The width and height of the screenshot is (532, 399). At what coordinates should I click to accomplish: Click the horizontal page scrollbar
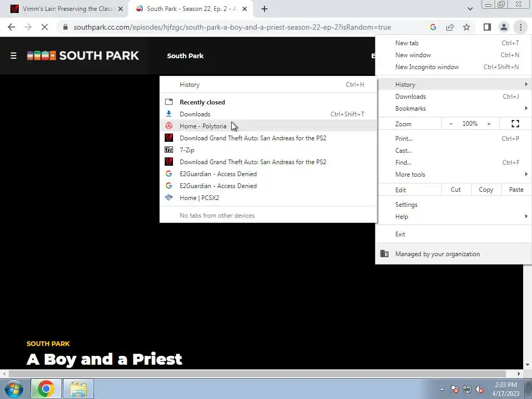pos(258,374)
